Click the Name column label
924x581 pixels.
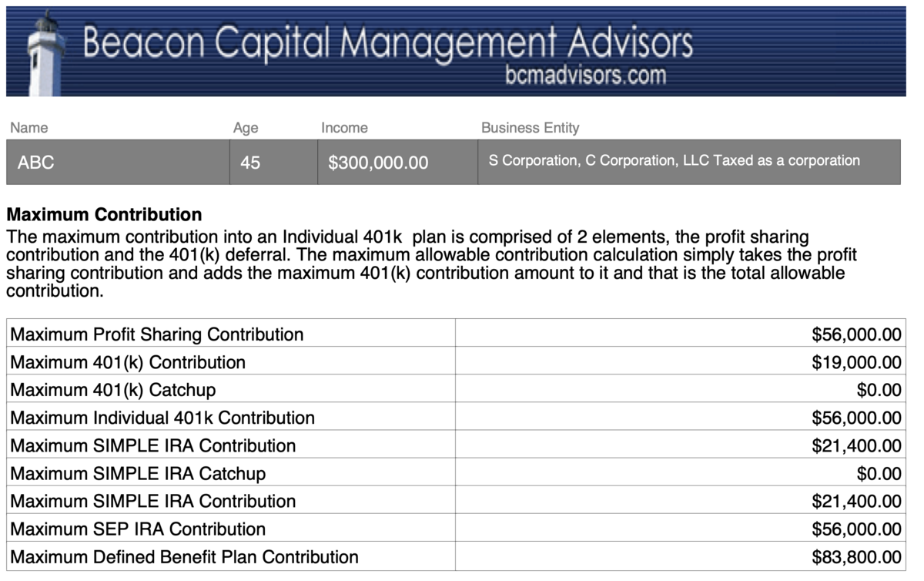click(29, 128)
